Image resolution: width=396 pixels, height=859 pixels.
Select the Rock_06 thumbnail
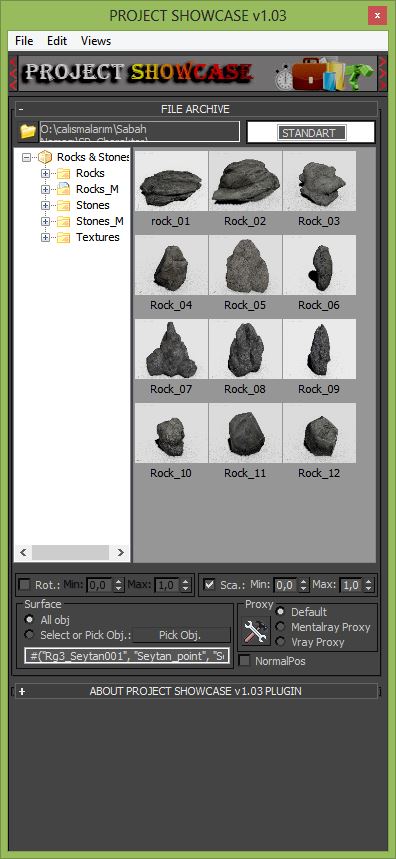point(319,265)
